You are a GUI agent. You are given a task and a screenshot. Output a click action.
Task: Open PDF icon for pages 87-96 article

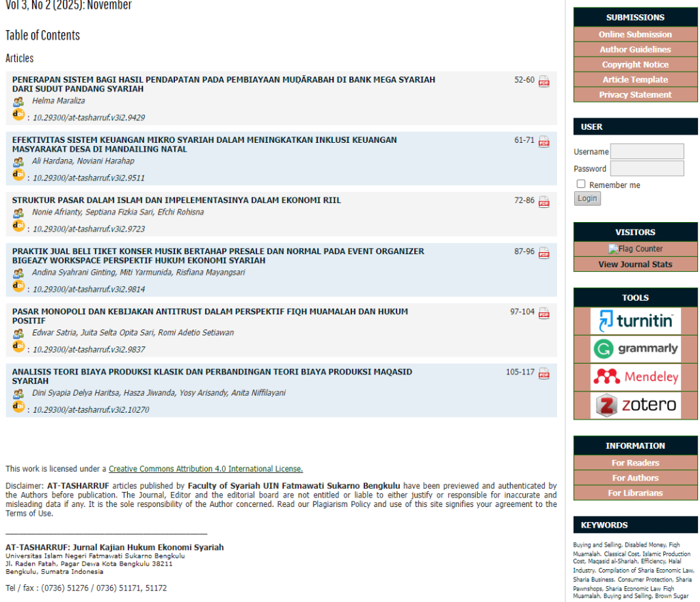point(543,253)
